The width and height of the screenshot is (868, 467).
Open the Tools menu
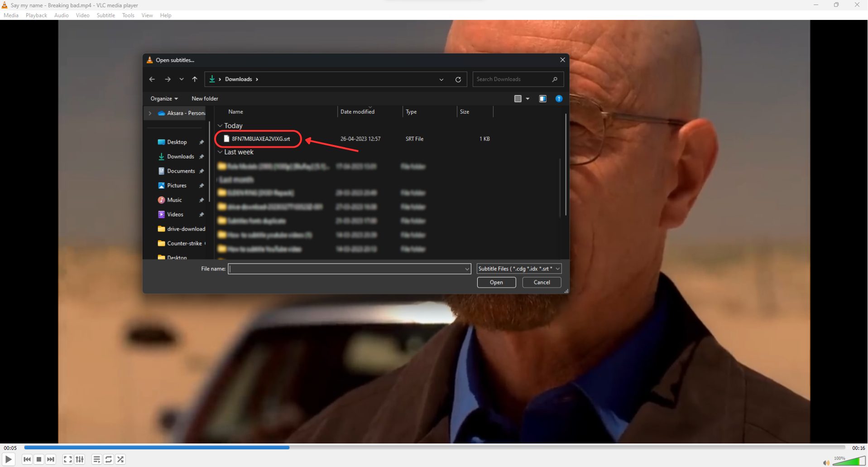(128, 15)
